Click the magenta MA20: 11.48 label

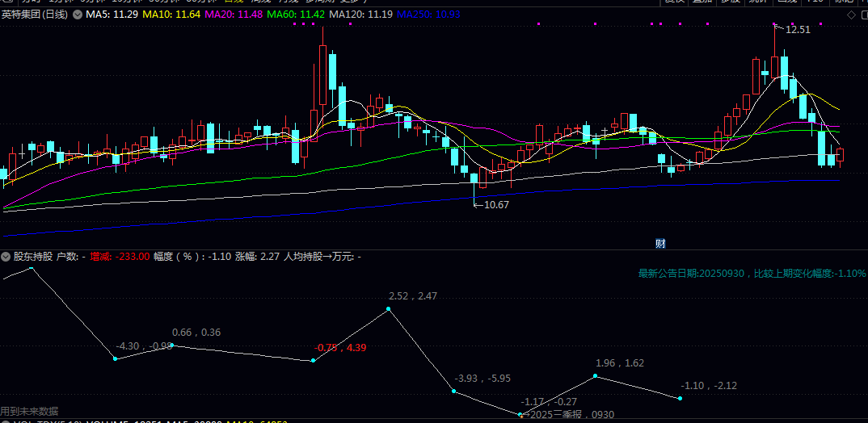click(x=234, y=15)
